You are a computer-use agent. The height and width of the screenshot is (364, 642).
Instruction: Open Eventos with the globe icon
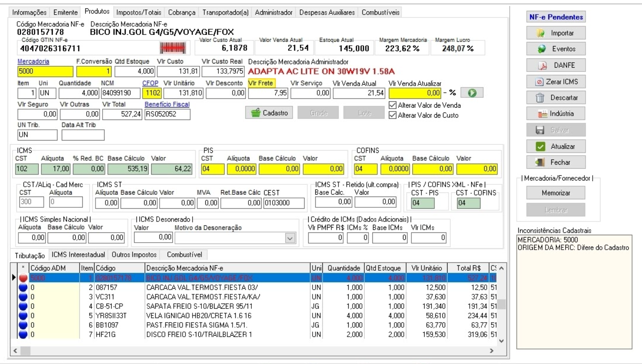555,49
